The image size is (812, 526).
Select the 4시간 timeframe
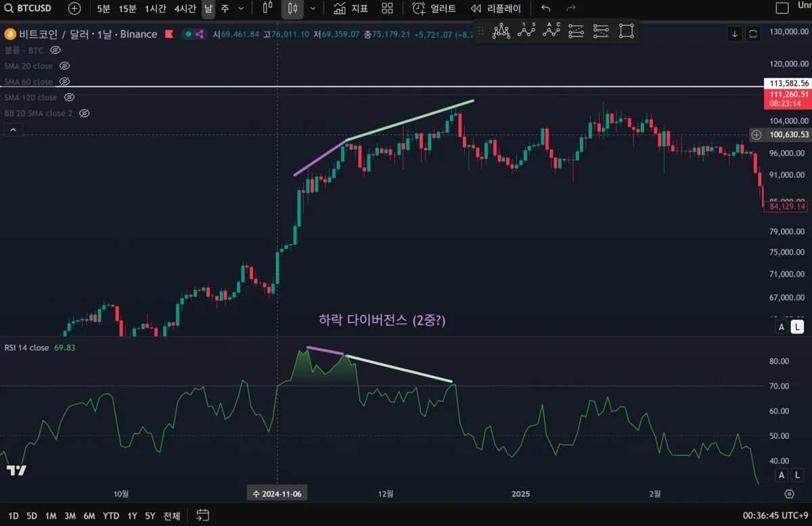[185, 9]
